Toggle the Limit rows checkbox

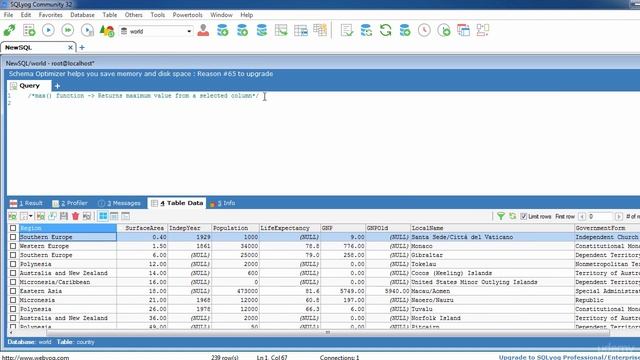pyautogui.click(x=523, y=216)
